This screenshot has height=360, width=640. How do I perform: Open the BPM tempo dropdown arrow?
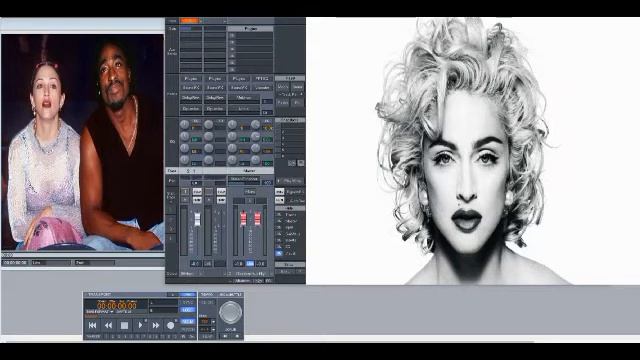click(x=213, y=322)
